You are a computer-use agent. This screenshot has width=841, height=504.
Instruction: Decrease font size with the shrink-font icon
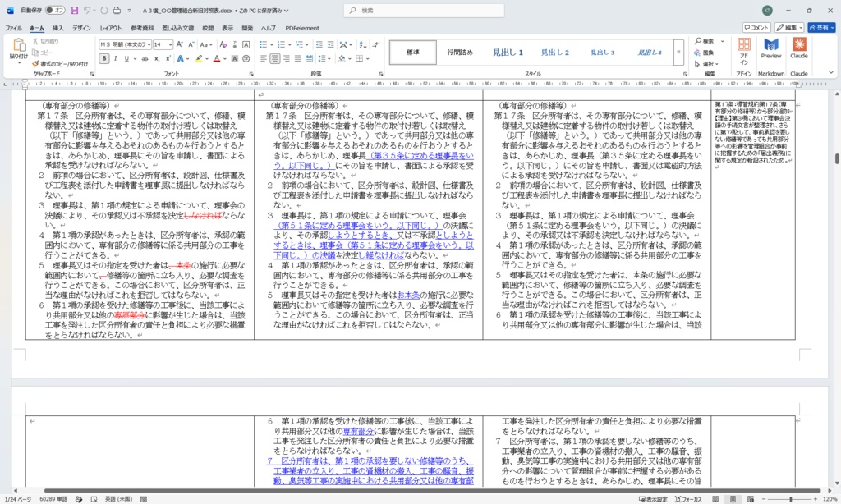tap(191, 44)
